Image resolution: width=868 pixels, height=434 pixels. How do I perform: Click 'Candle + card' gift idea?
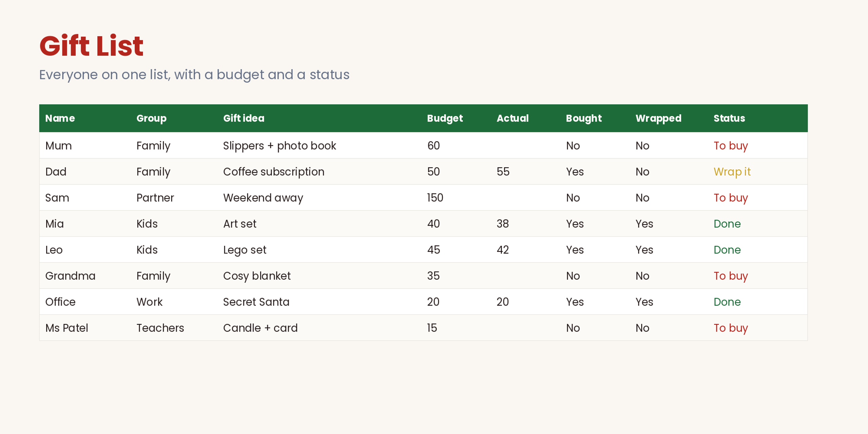click(x=260, y=328)
